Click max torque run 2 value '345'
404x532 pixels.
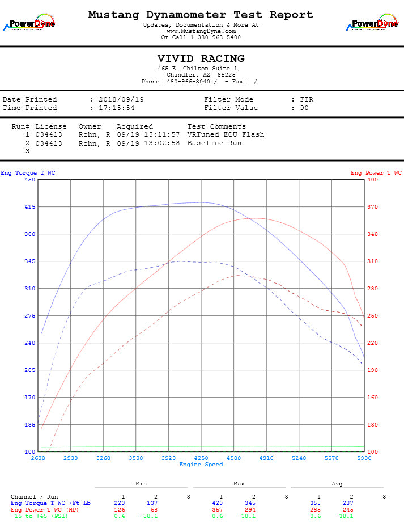[250, 503]
